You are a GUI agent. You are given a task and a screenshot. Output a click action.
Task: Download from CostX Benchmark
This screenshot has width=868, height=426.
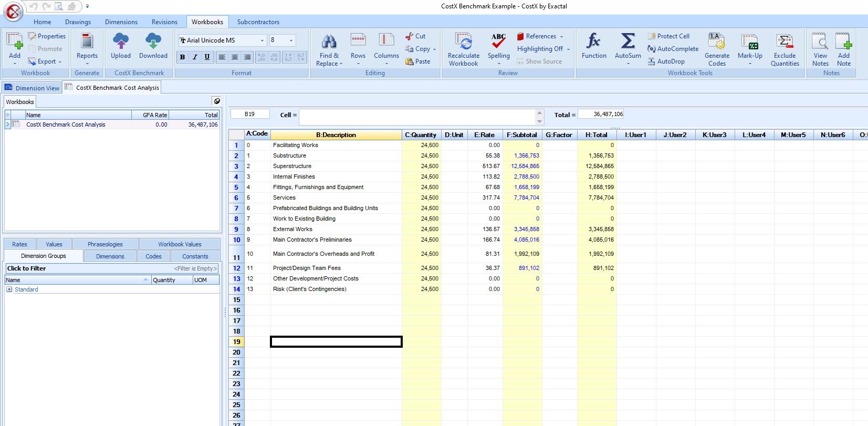click(x=153, y=46)
